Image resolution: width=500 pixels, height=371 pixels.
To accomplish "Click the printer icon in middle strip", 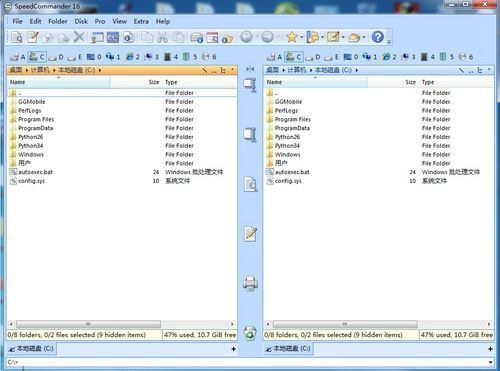I will click(x=250, y=283).
